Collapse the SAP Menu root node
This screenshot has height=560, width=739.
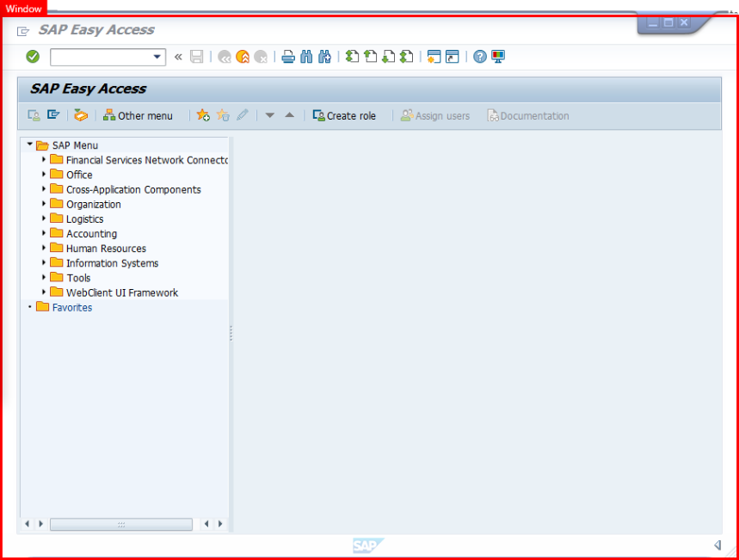coord(30,145)
